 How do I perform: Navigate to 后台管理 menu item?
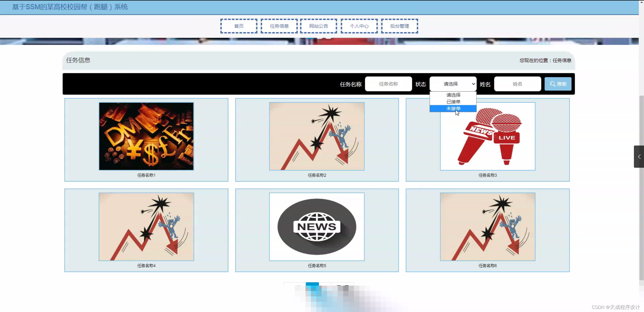tap(399, 26)
